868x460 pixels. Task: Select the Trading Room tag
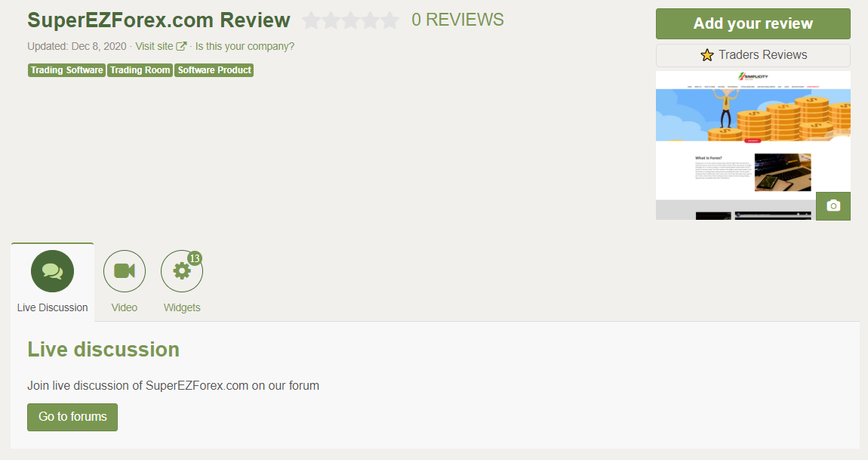[x=140, y=70]
